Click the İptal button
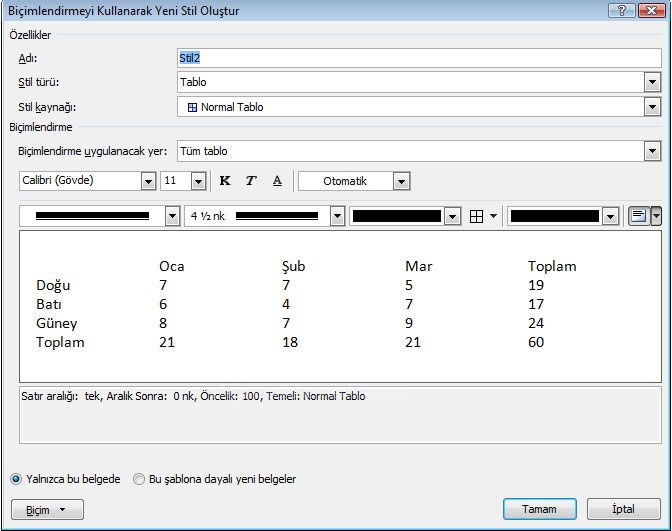672x531 pixels. tap(624, 509)
